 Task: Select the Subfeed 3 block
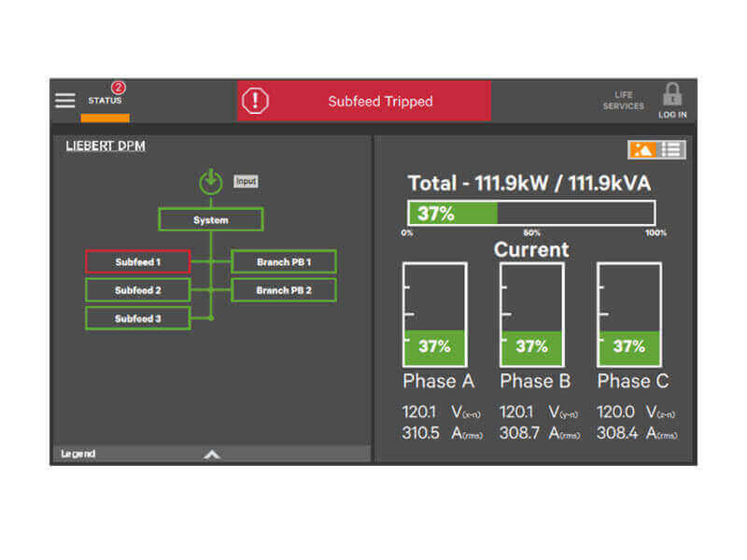click(137, 318)
